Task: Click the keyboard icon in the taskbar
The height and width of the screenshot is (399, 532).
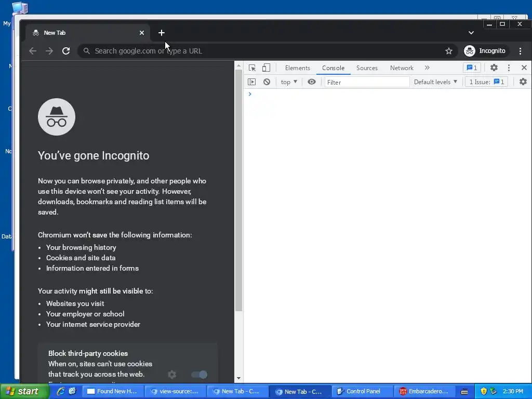Action: [x=464, y=392]
